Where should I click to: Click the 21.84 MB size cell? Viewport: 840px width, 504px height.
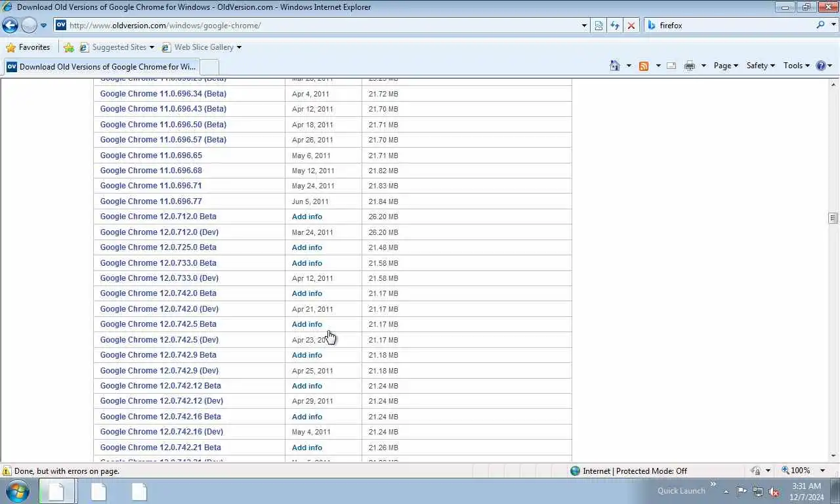[x=383, y=201]
